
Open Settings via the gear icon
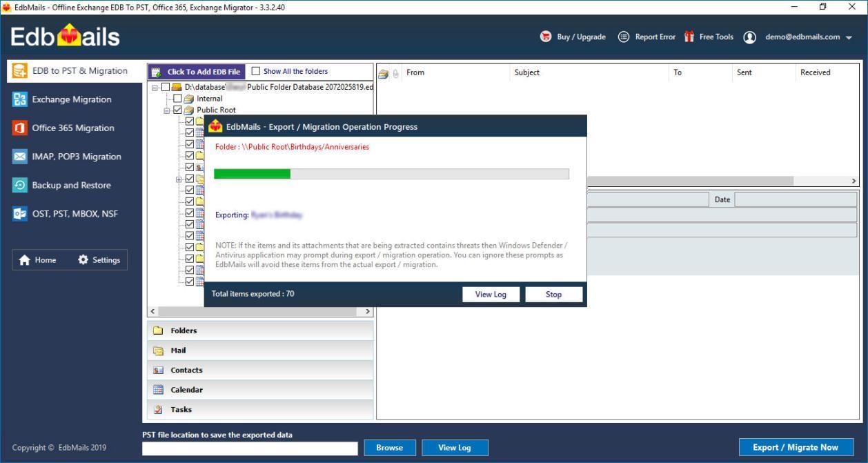click(83, 260)
